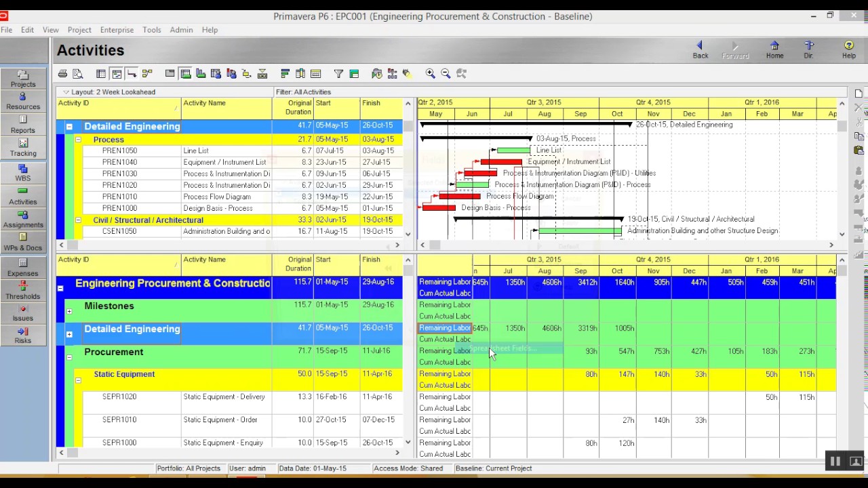868x488 pixels.
Task: Open the Layout options dropdown
Action: [x=66, y=92]
